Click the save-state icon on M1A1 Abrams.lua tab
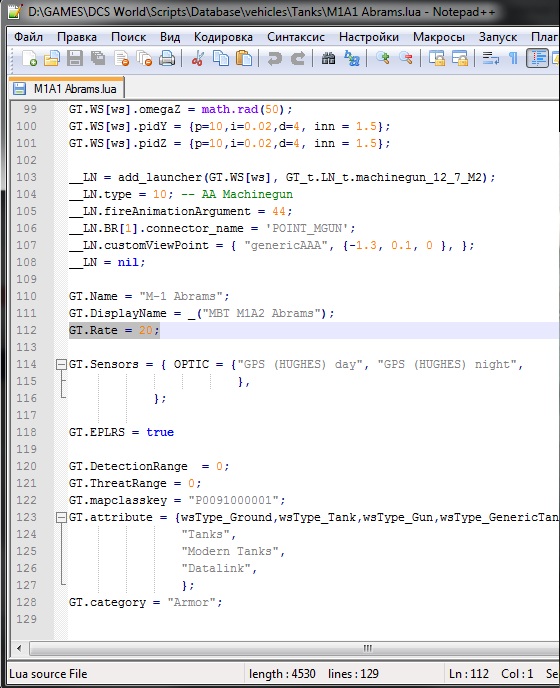 click(x=19, y=89)
